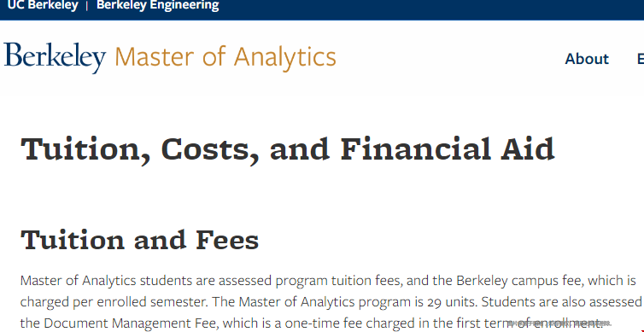Screen dimensions: 644x332
Task: Click 'Document Management Fee' in the paragraph
Action: (131, 323)
